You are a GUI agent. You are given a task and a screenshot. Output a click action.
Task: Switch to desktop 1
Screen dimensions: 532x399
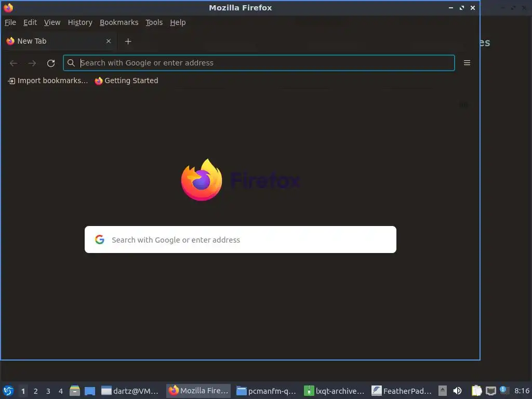[x=23, y=391]
